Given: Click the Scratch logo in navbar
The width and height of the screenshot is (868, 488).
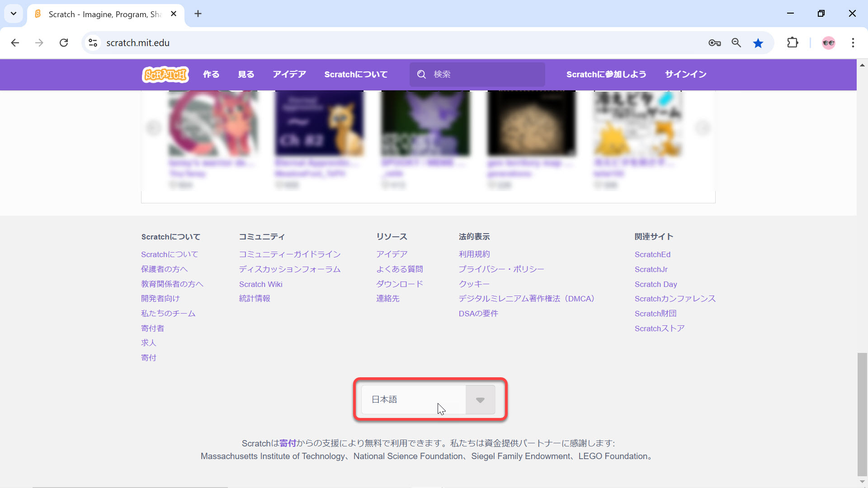Looking at the screenshot, I should click(x=165, y=75).
